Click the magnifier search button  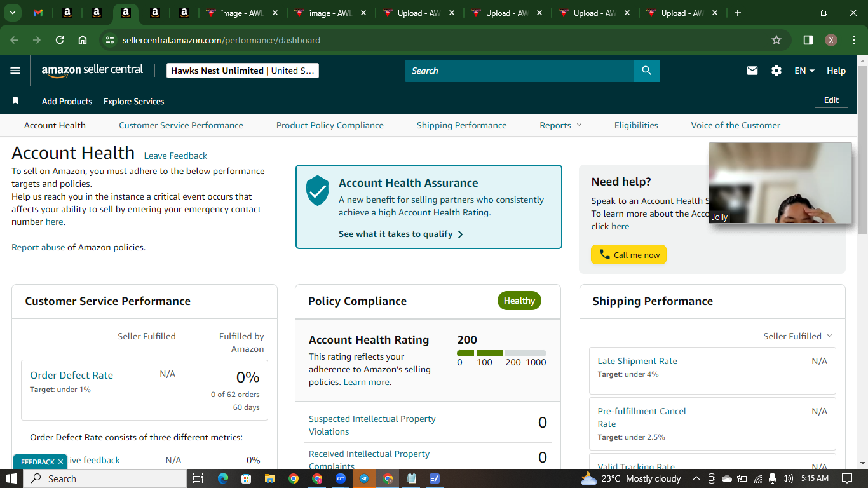coord(646,71)
